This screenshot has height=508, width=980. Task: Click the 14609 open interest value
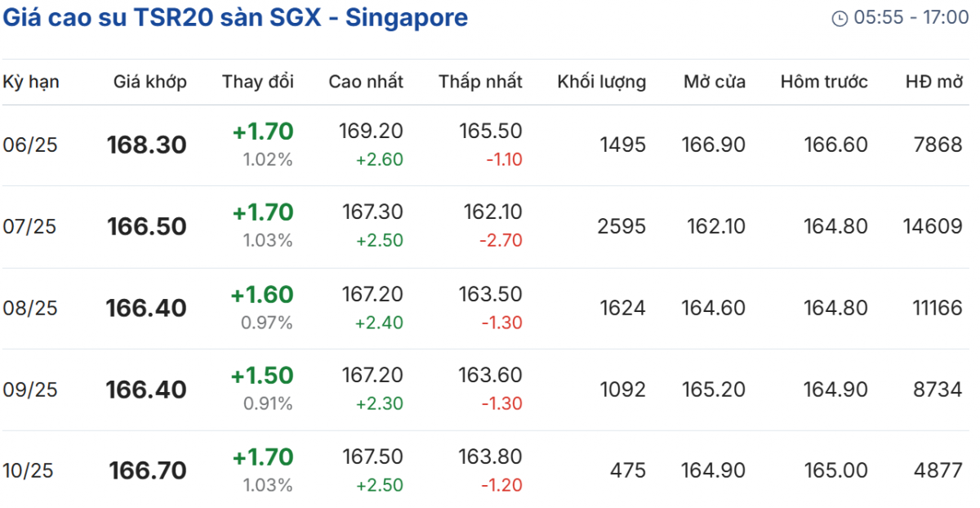pos(933,226)
